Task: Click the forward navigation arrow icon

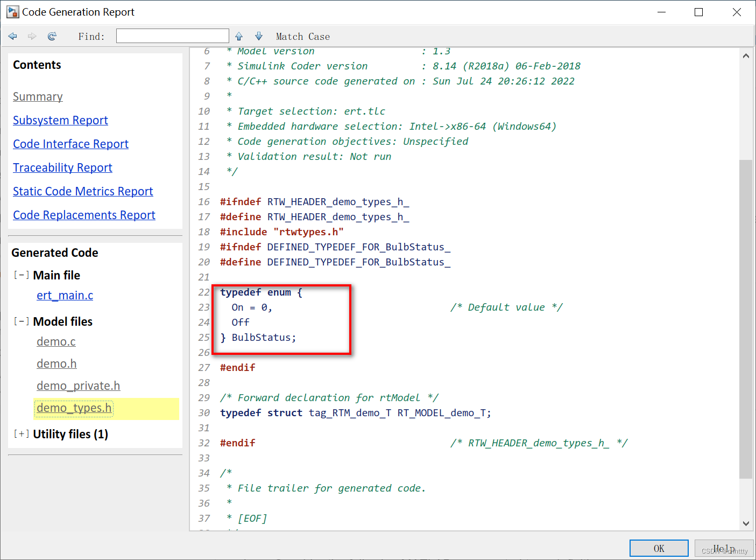Action: [x=32, y=36]
